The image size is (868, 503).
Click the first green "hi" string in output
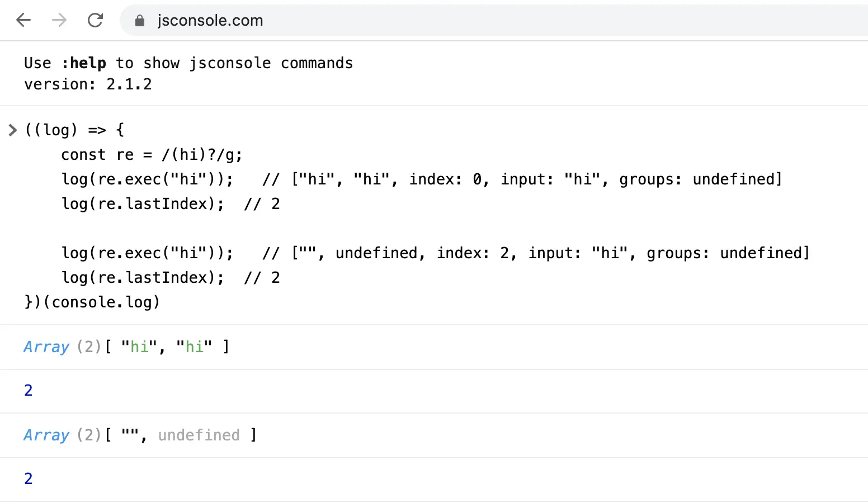click(139, 347)
